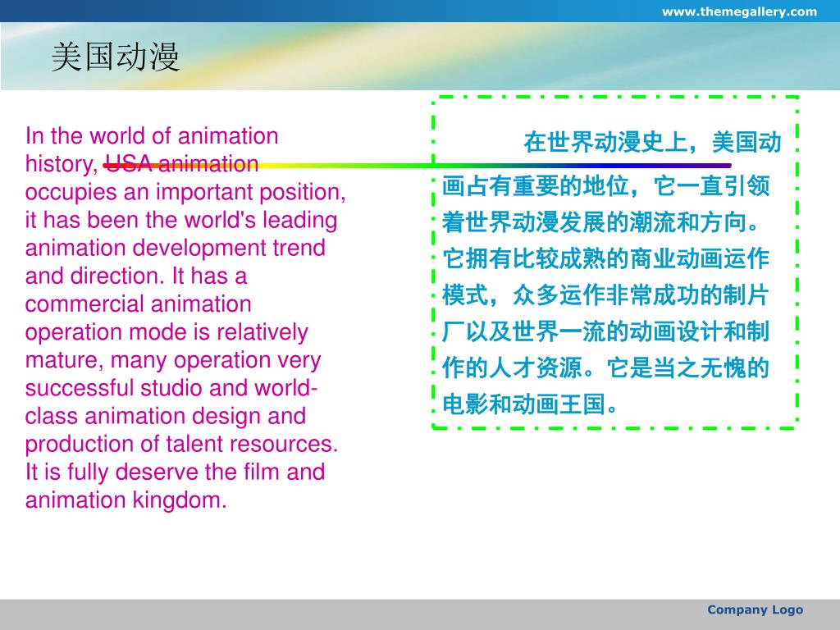Click the Chinese line 电影和动画王国。

(531, 404)
